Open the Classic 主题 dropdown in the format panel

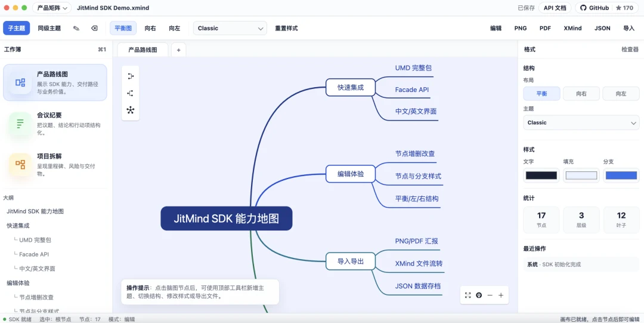(x=581, y=122)
